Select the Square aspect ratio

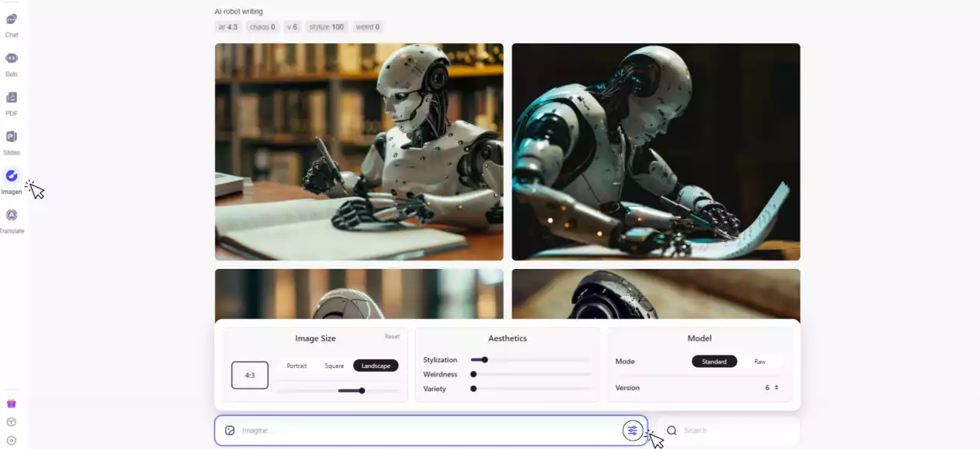click(334, 365)
